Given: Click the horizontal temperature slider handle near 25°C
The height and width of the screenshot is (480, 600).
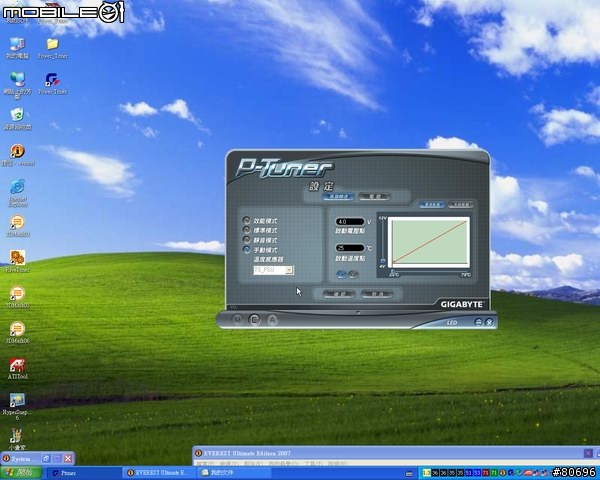Looking at the screenshot, I should tap(392, 271).
